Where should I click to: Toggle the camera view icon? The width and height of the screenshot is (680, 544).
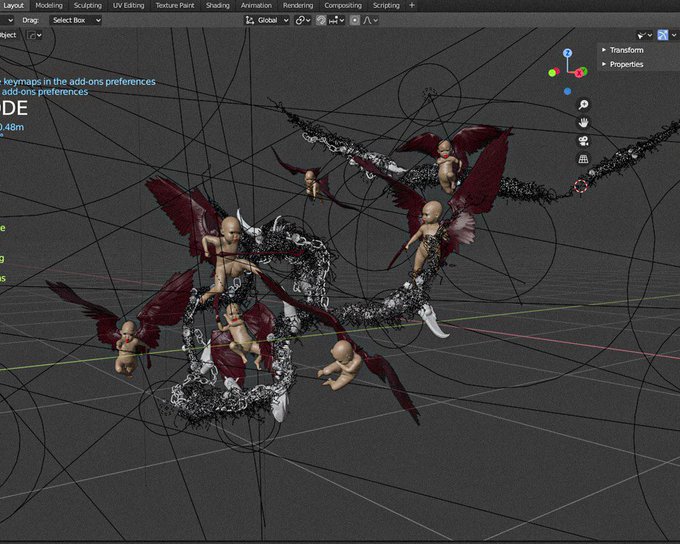click(x=583, y=141)
